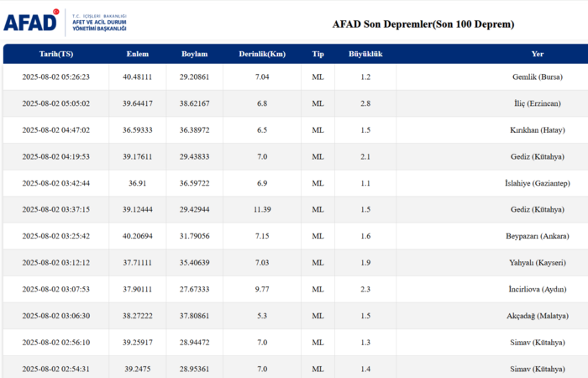Select magnitude 2.8 in the İliç row
Screen dimensions: 588x378
[x=365, y=103]
